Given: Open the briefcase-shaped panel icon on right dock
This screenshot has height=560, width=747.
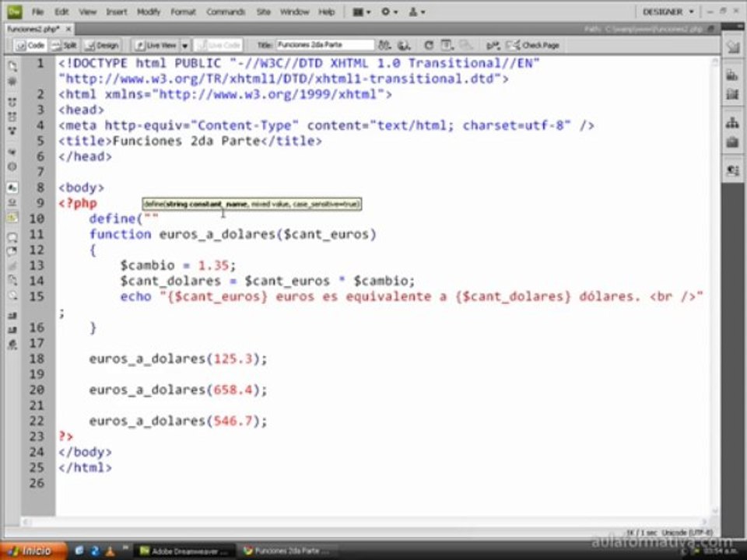Looking at the screenshot, I should 733,142.
